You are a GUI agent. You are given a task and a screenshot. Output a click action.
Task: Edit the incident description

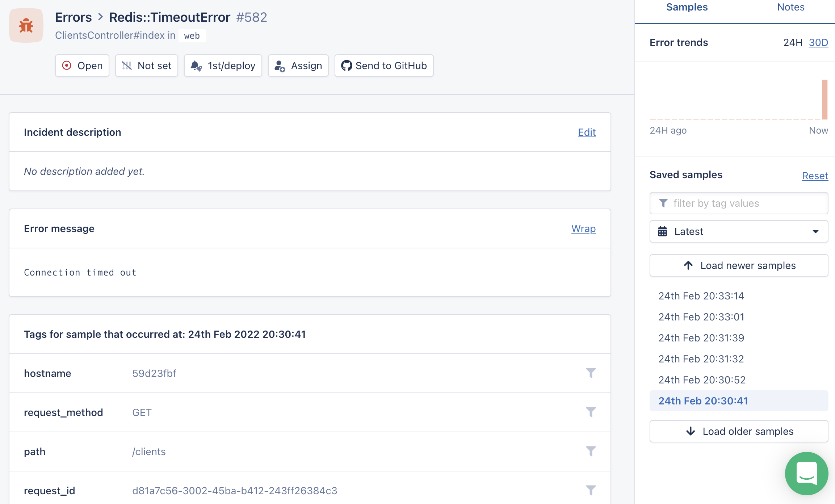click(x=587, y=133)
